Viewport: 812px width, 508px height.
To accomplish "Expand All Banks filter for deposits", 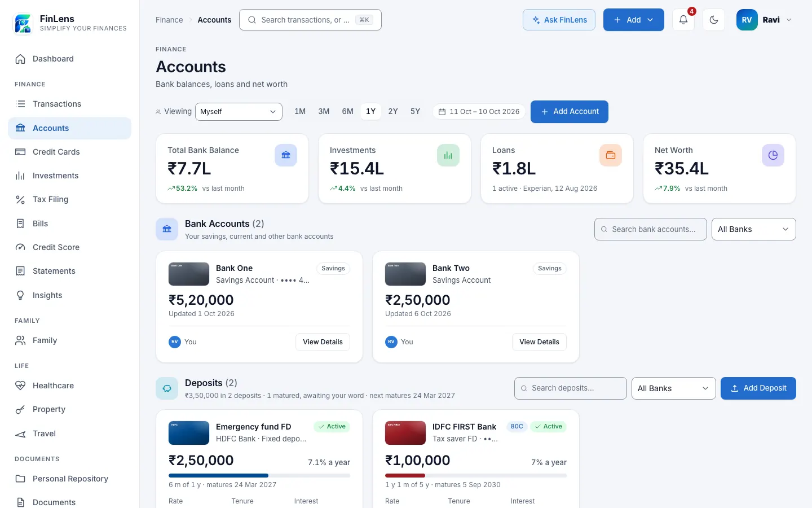I will click(673, 388).
